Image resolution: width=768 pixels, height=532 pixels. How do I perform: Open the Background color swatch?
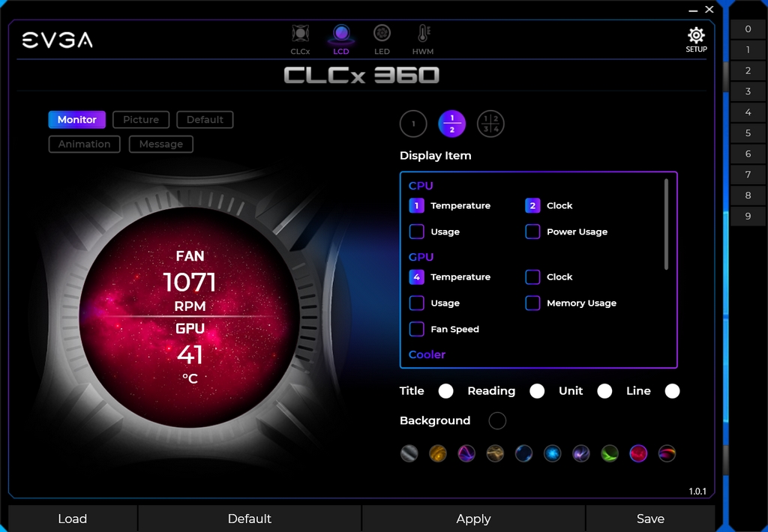(x=497, y=420)
